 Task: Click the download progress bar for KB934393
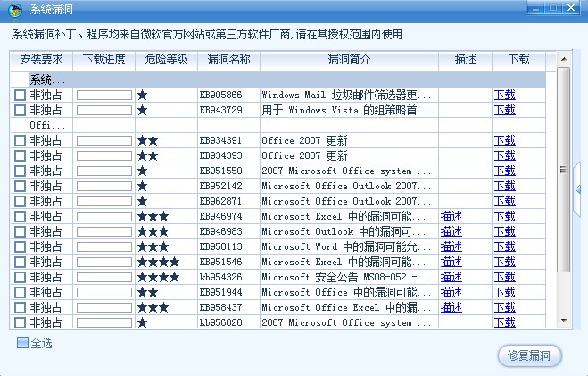[104, 155]
